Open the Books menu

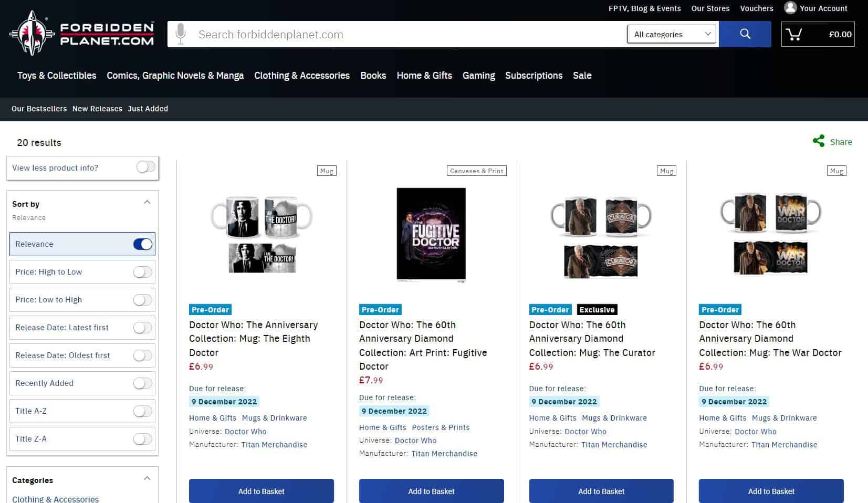(373, 76)
